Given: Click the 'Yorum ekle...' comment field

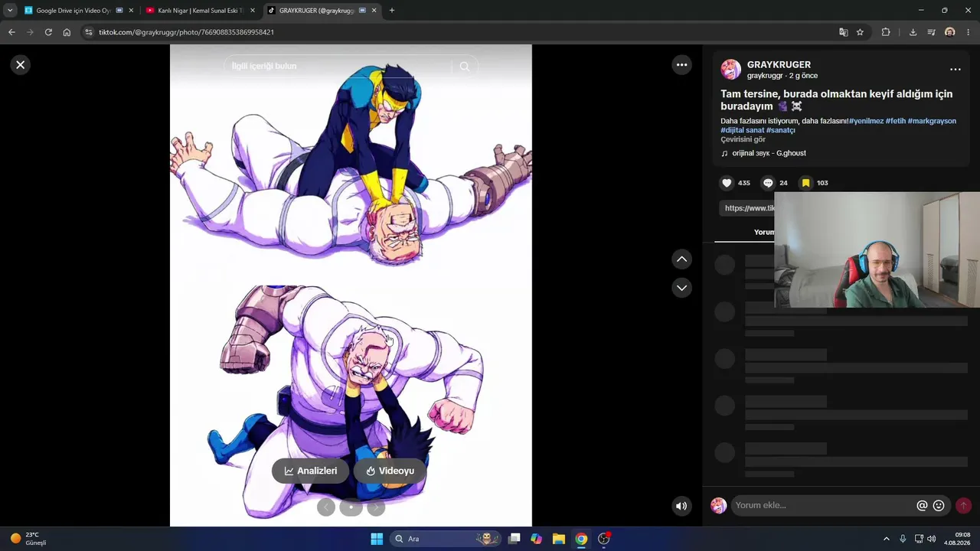Looking at the screenshot, I should (823, 506).
